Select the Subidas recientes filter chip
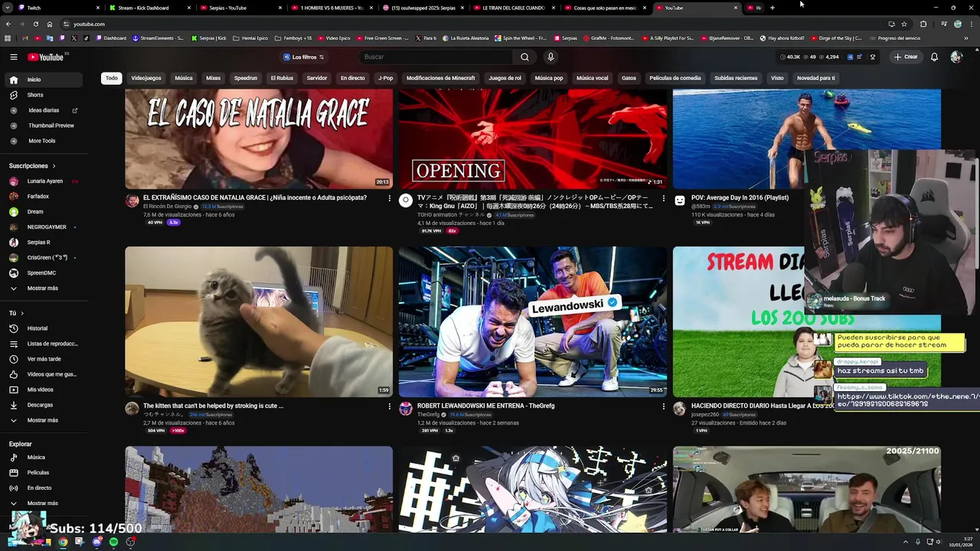The height and width of the screenshot is (551, 980). pos(736,78)
